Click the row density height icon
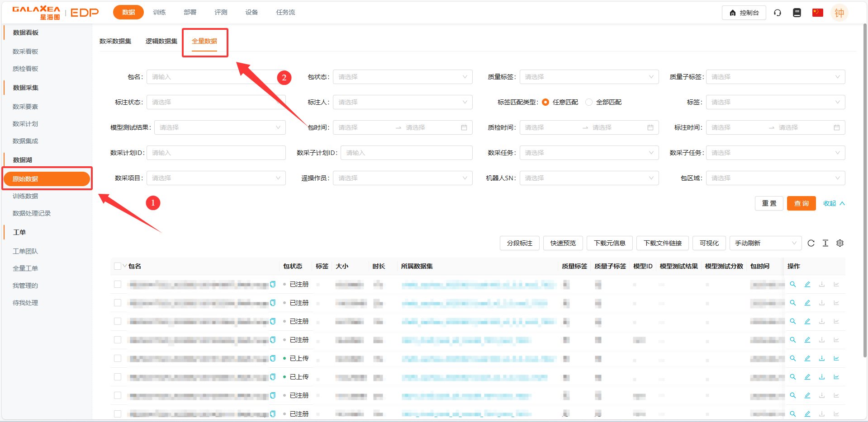 point(825,243)
